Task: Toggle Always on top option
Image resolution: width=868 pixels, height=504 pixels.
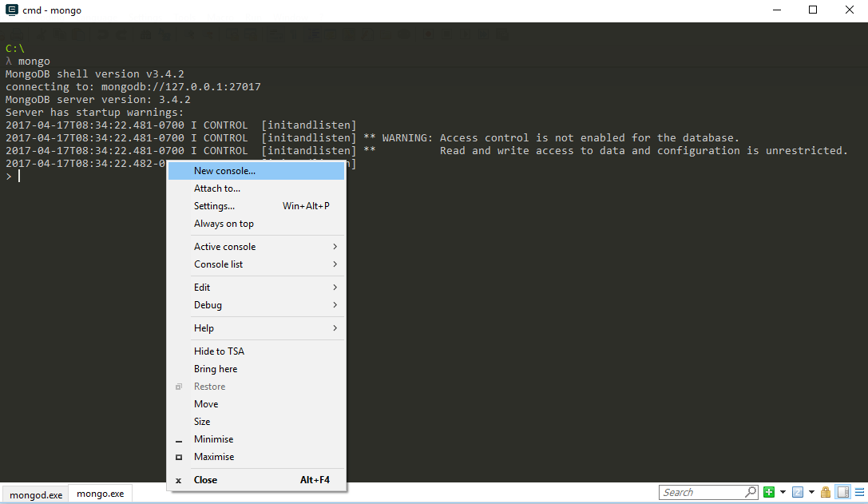Action: point(256,224)
